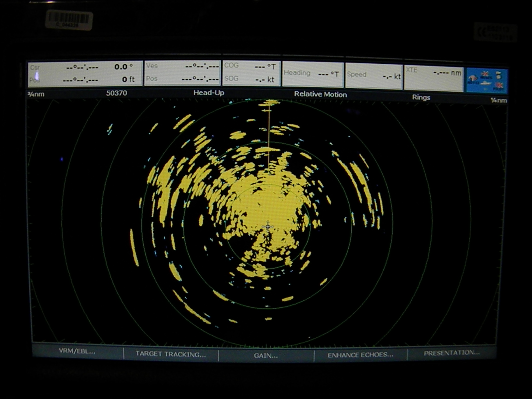Image resolution: width=532 pixels, height=399 pixels.
Task: Click the radar cursor crosshair at the centre of the display
Action: tap(268, 227)
